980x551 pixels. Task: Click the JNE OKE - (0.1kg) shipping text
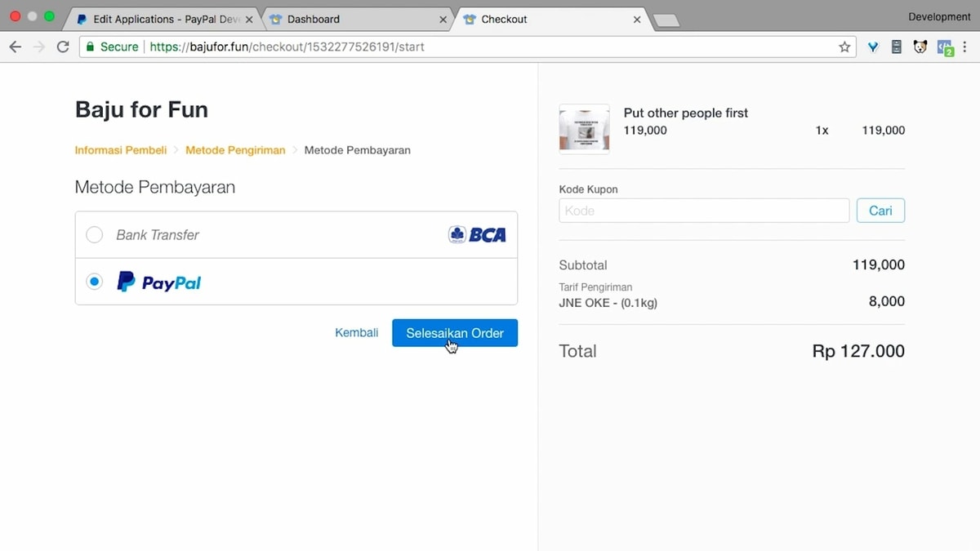click(608, 303)
